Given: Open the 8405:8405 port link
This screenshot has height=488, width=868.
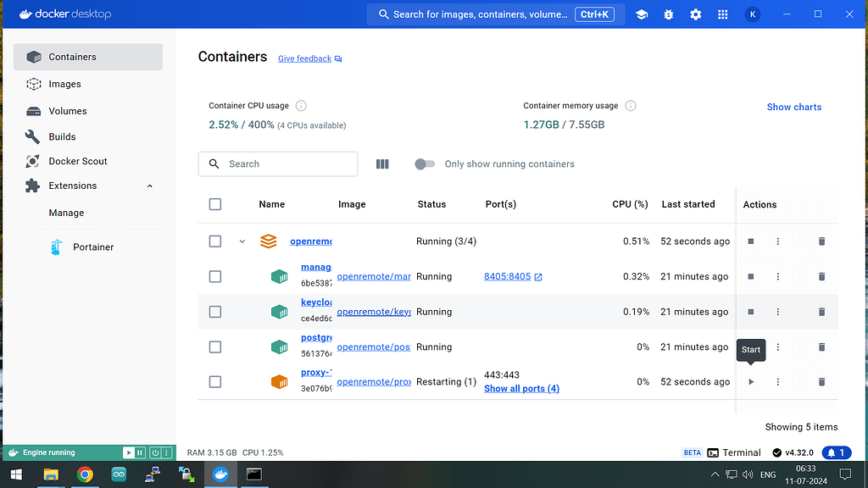Looking at the screenshot, I should 507,277.
